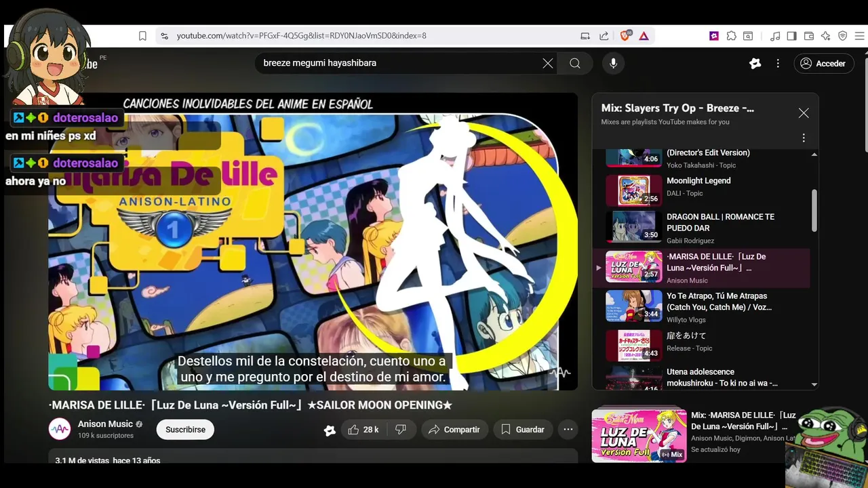The height and width of the screenshot is (488, 868).
Task: Click Willyto Vlogs channel text
Action: tap(686, 320)
